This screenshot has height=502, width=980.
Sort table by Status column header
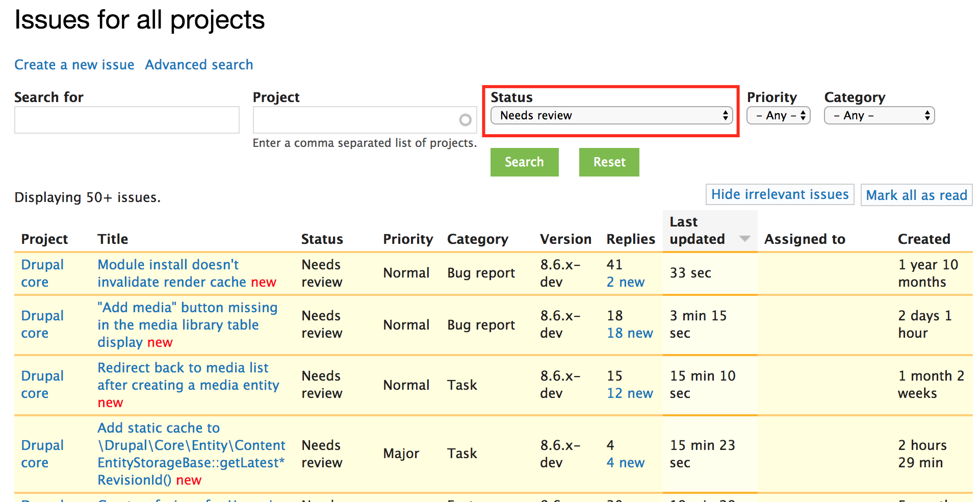322,239
